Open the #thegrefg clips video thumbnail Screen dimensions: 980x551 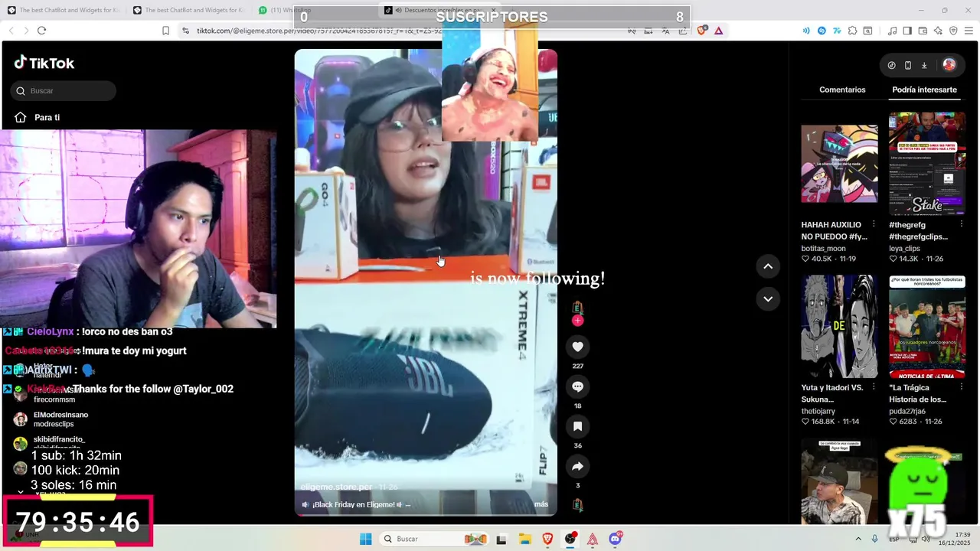point(927,164)
